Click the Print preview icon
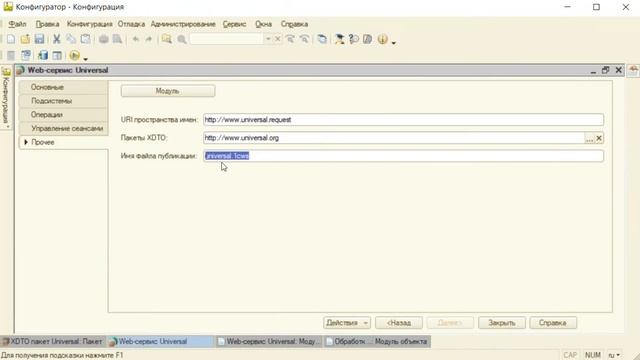The width and height of the screenshot is (640, 360). tap(118, 39)
